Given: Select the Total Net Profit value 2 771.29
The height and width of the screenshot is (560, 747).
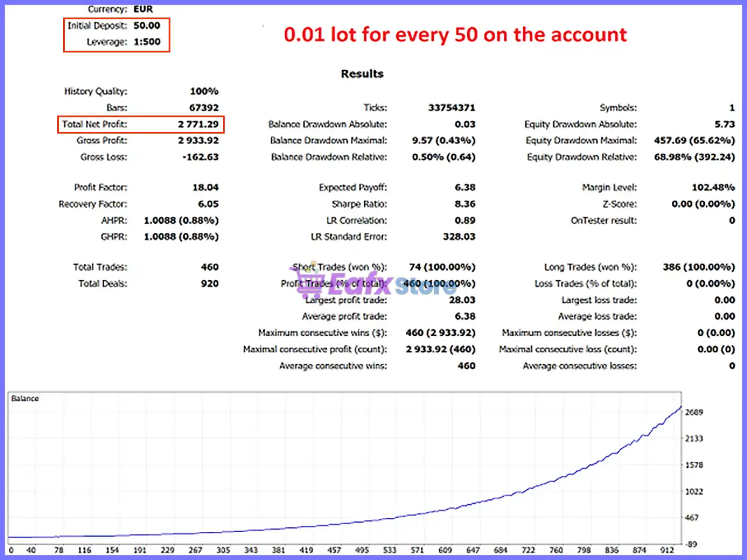Looking at the screenshot, I should [x=198, y=124].
